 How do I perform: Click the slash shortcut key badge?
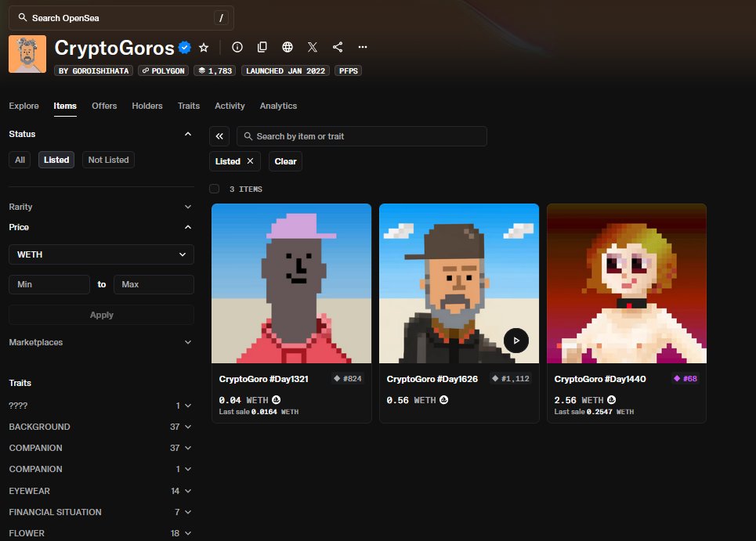pos(221,18)
